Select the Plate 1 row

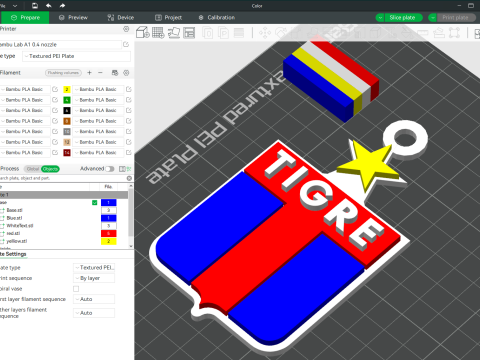tap(63, 195)
